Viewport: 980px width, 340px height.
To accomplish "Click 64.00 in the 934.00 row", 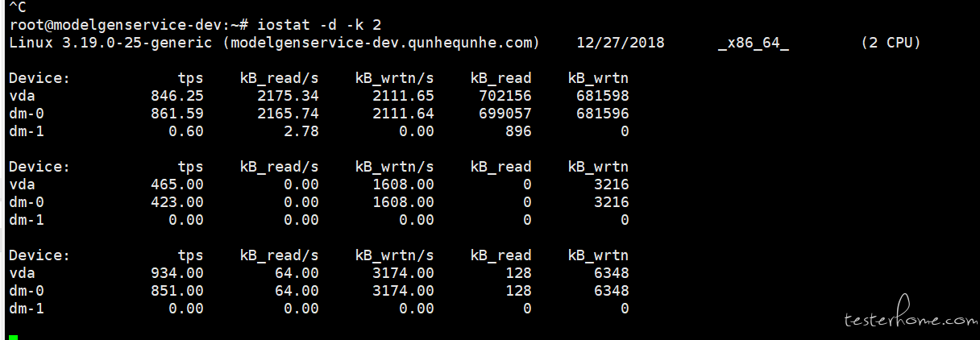I will pyautogui.click(x=297, y=273).
